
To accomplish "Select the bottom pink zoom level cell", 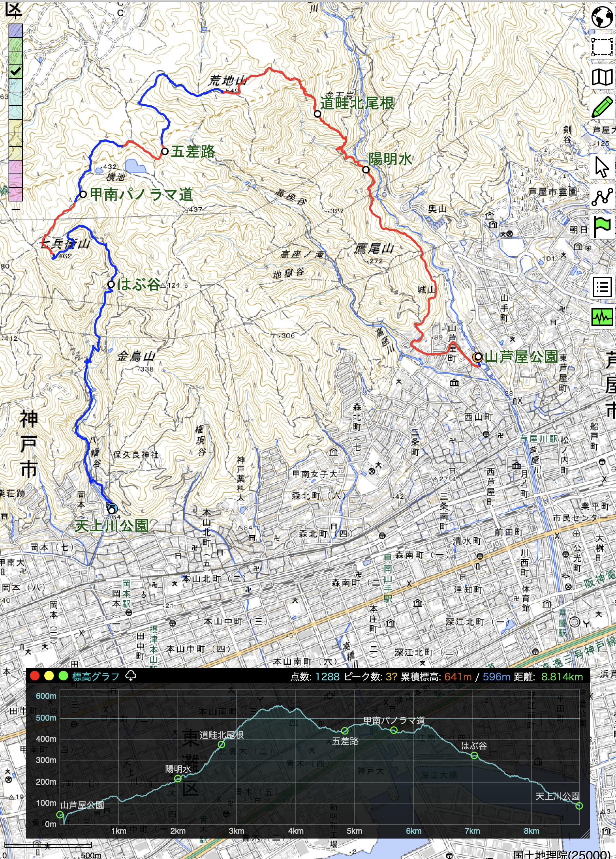I will pyautogui.click(x=16, y=194).
